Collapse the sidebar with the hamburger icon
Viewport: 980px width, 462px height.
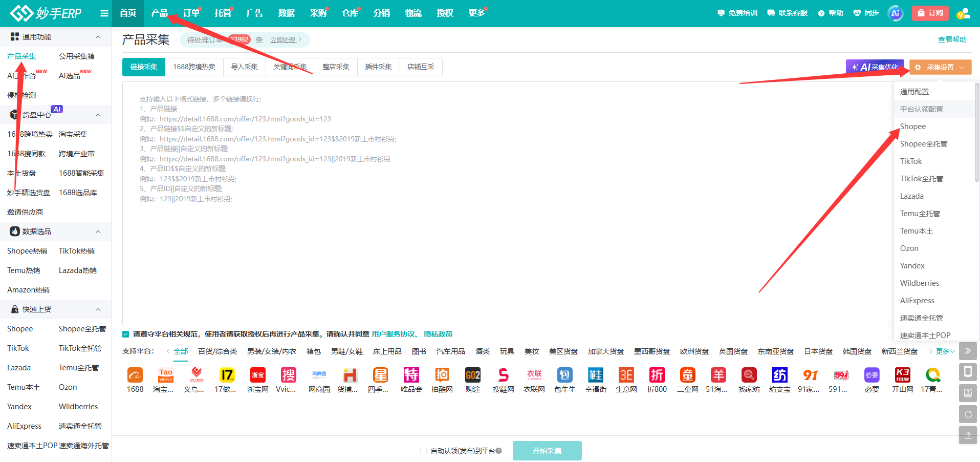point(104,13)
